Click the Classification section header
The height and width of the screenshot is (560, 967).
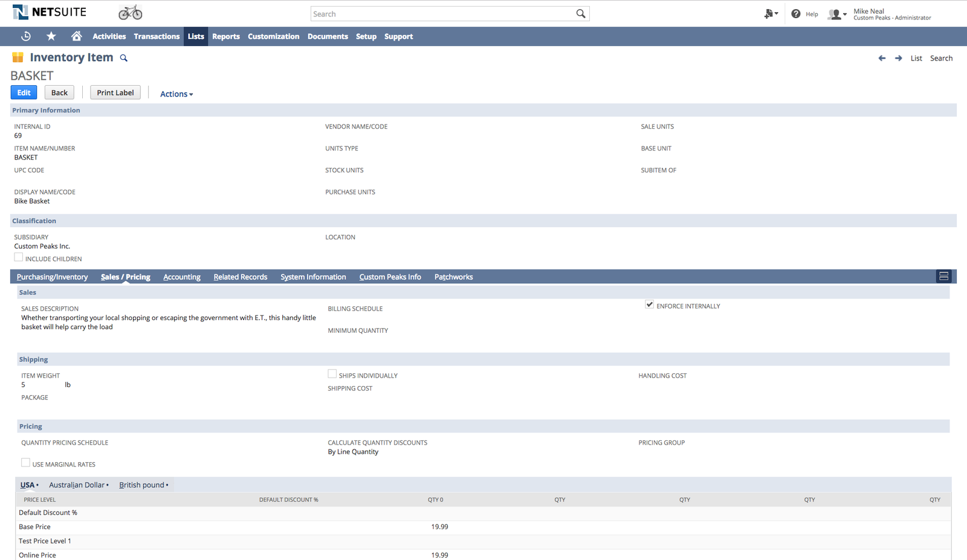click(x=483, y=220)
